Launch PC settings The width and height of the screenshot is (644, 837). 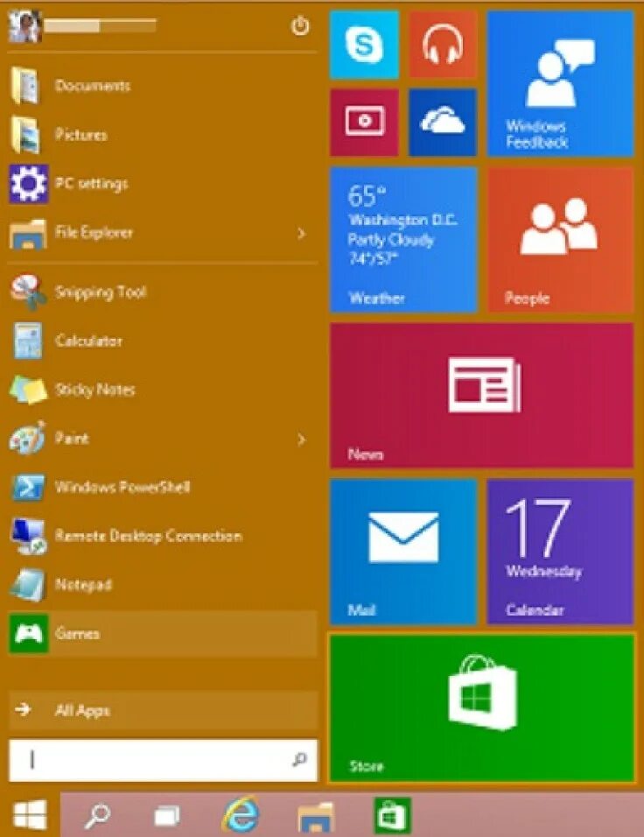tap(163, 184)
